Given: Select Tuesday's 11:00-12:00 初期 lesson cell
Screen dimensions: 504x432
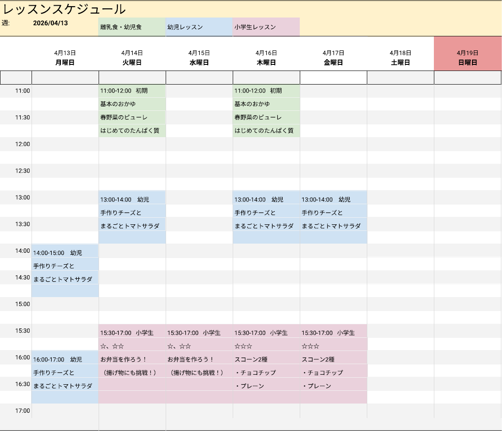Looking at the screenshot, I should point(132,91).
